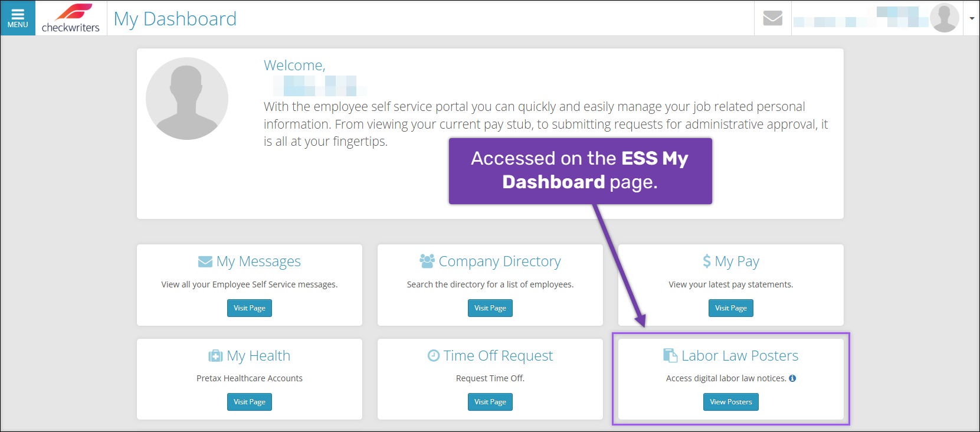Click the large profile picture placeholder
Screen dimensions: 980x432
click(x=187, y=99)
